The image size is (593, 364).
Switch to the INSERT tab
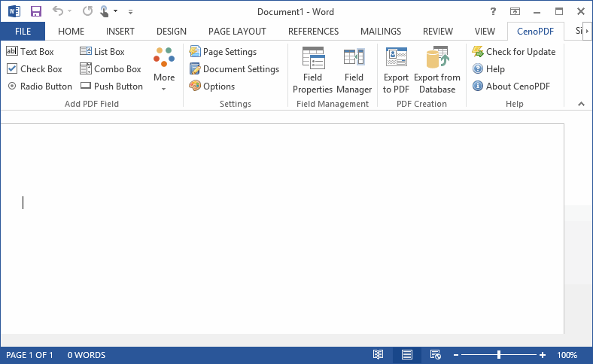coord(120,32)
